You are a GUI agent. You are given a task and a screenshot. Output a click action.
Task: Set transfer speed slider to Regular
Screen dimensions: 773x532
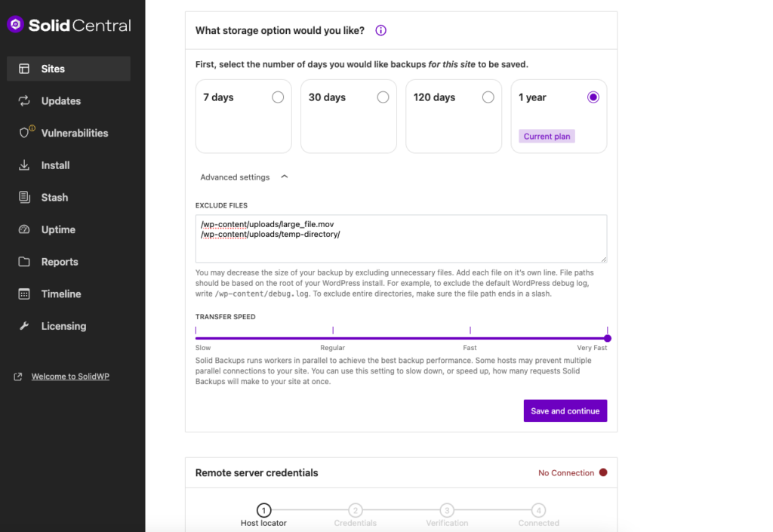click(x=333, y=338)
